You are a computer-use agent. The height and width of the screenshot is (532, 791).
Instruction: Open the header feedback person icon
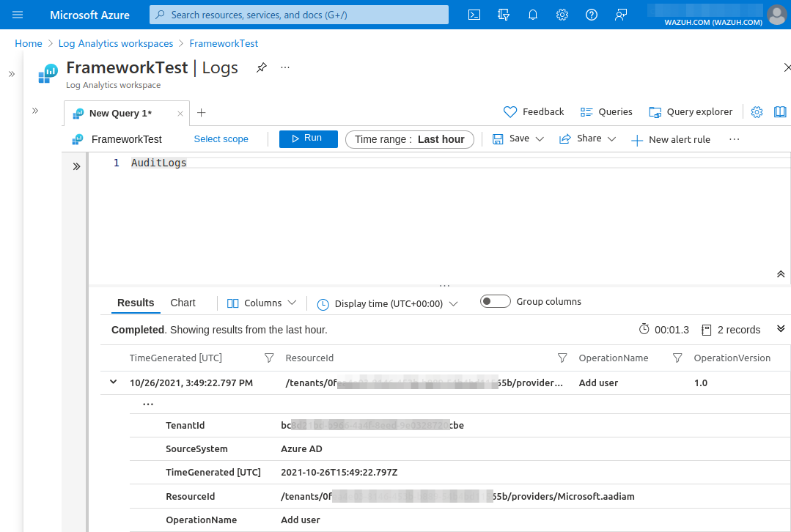point(620,15)
